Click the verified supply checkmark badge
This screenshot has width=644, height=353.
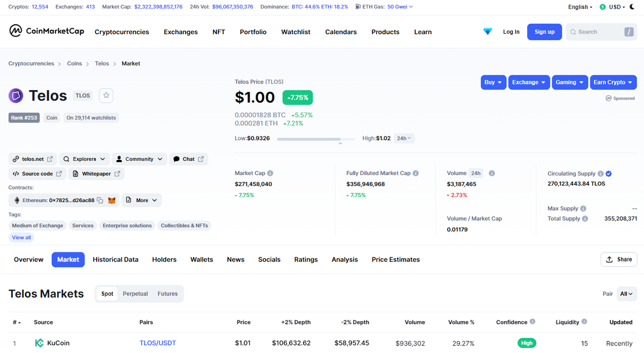[x=609, y=173]
